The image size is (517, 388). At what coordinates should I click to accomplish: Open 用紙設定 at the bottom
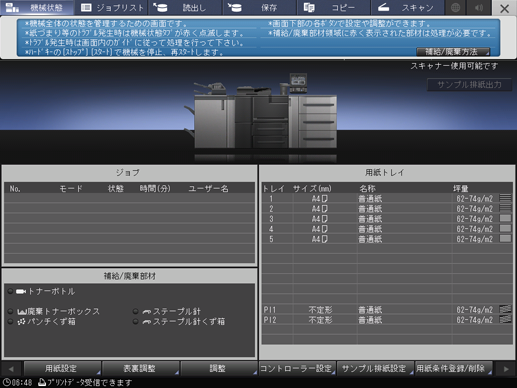[62, 368]
